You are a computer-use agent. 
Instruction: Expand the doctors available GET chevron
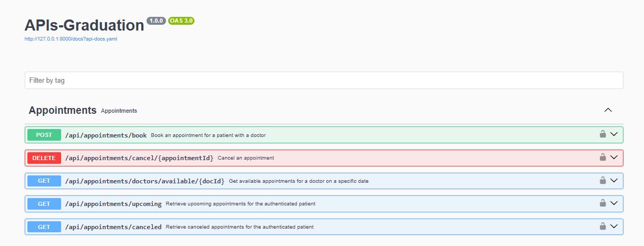613,180
